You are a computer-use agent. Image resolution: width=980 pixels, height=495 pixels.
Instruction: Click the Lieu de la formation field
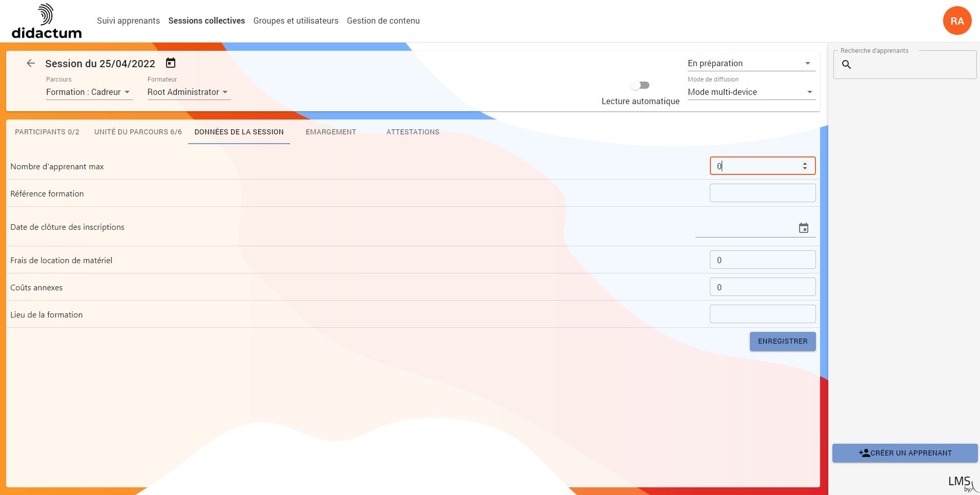763,314
